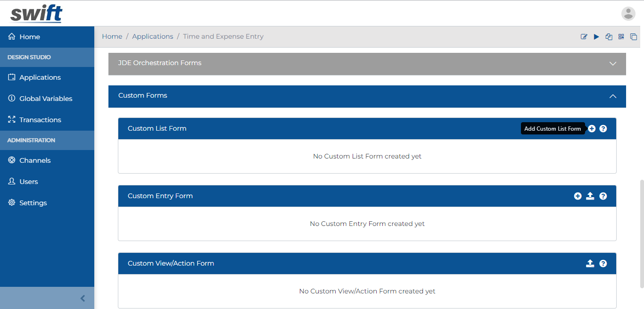Upload a Custom Entry Form
Screen dimensions: 644x309
click(590, 196)
